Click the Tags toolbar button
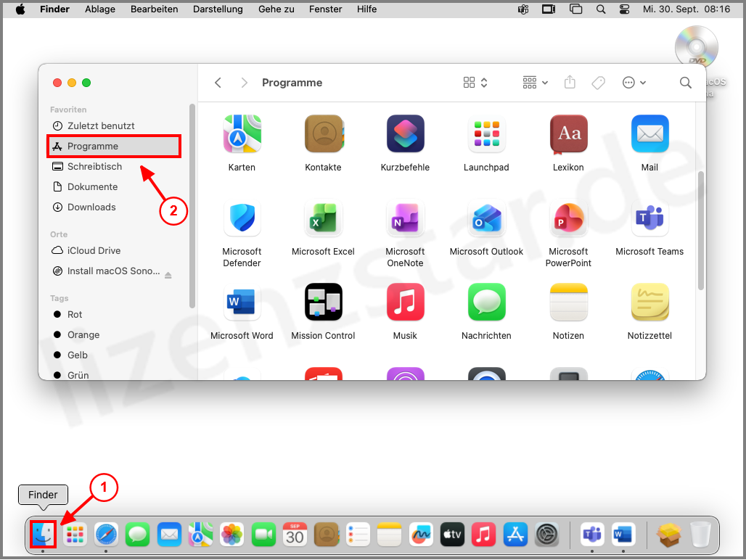Viewport: 746px width, 560px height. 598,83
